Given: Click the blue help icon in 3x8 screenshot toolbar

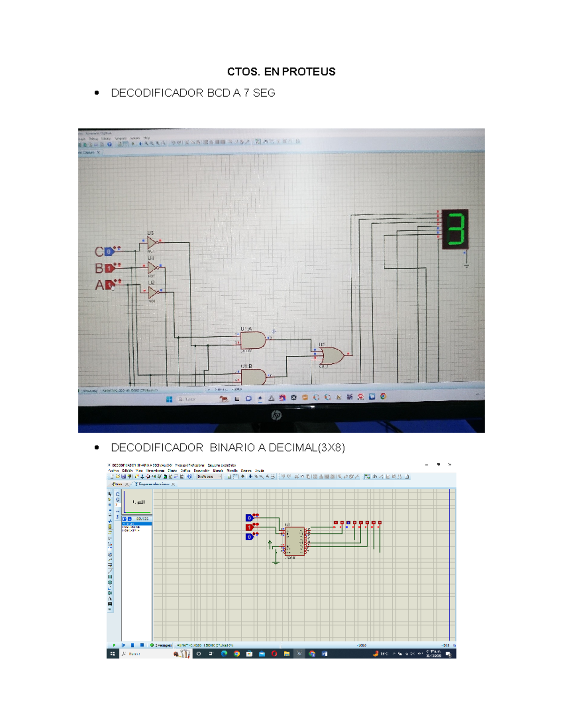Looking at the screenshot, I should pyautogui.click(x=190, y=476).
